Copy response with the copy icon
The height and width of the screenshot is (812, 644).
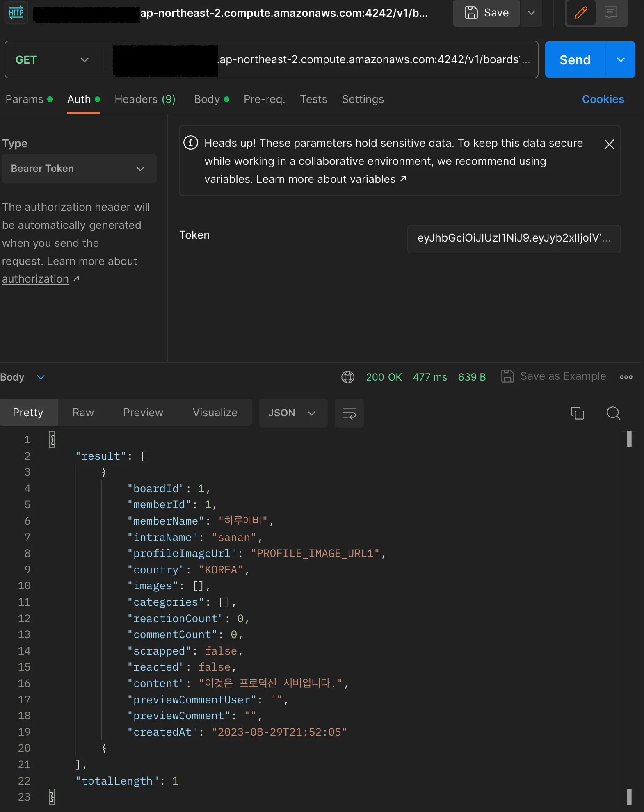point(577,413)
